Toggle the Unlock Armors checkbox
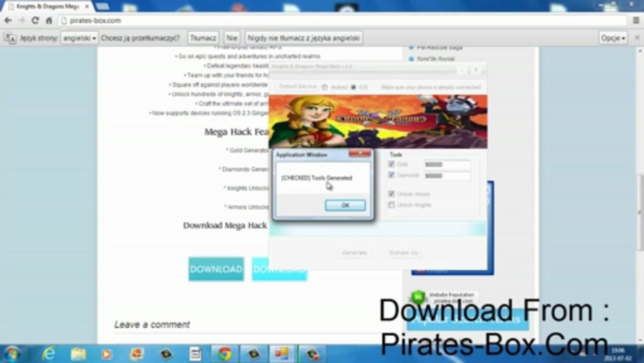This screenshot has height=363, width=644. pyautogui.click(x=391, y=194)
